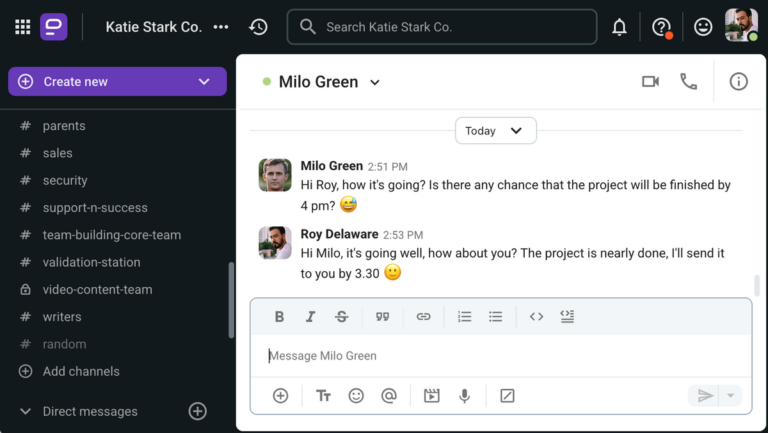Click the Message Milo Green input field
Image resolution: width=768 pixels, height=433 pixels.
pos(500,356)
